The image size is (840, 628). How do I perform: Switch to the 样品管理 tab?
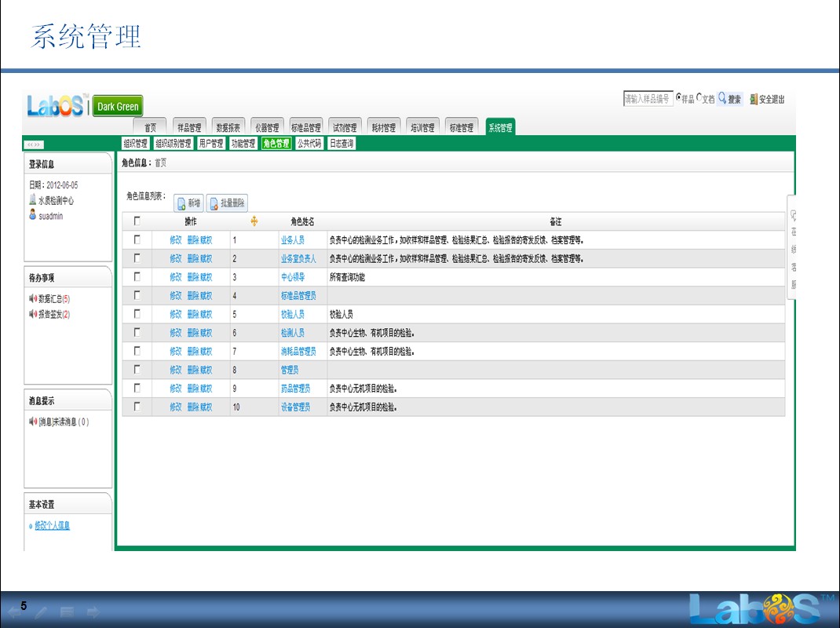189,128
